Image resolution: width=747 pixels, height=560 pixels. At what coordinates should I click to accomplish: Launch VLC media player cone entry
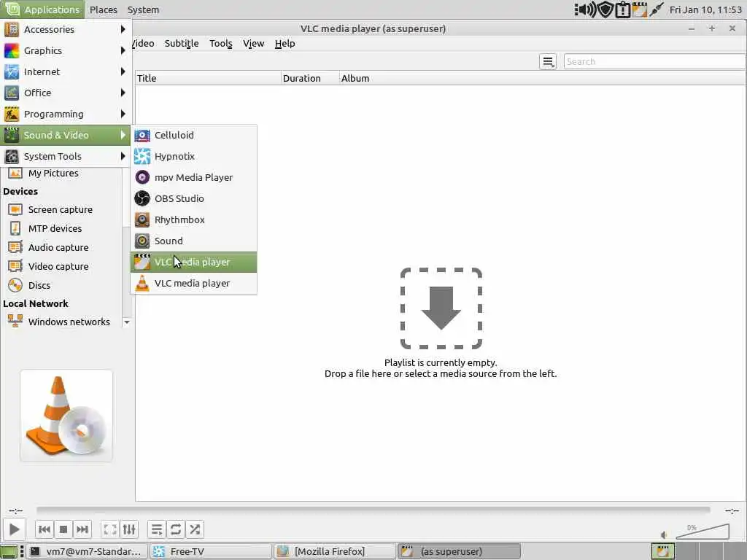tap(193, 284)
